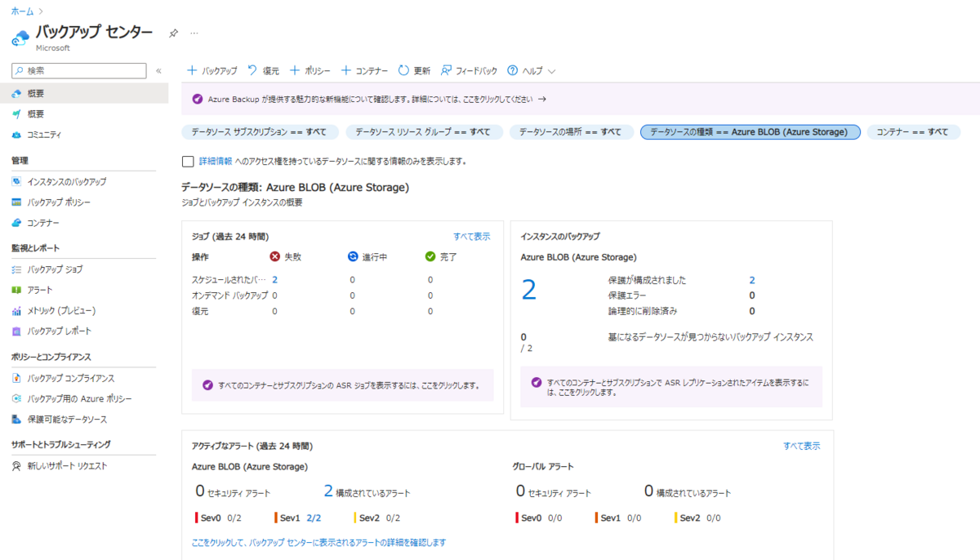Click the failed scheduled backup count 2
980x560 pixels.
[275, 280]
